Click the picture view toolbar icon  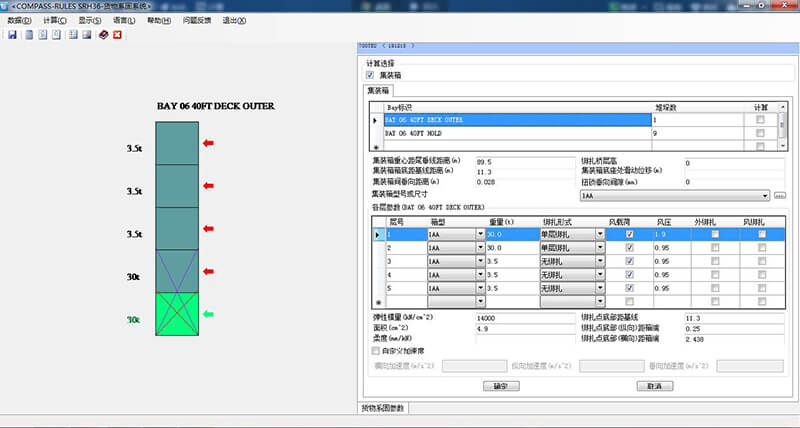coord(87,35)
